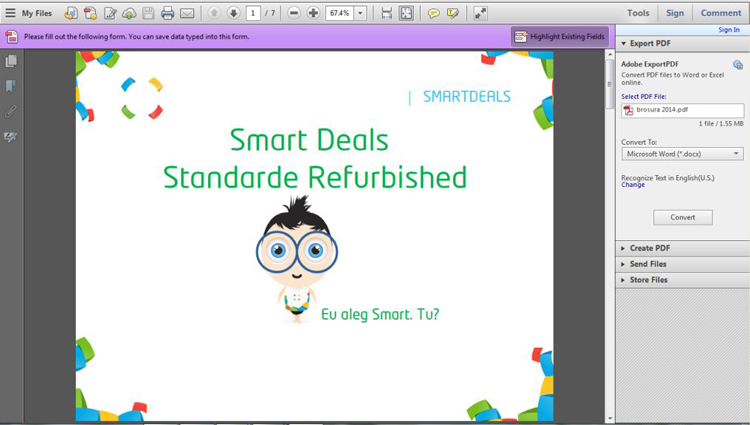Open the zoom percentage dropdown
Viewport: 750px width, 425px height.
coord(361,13)
